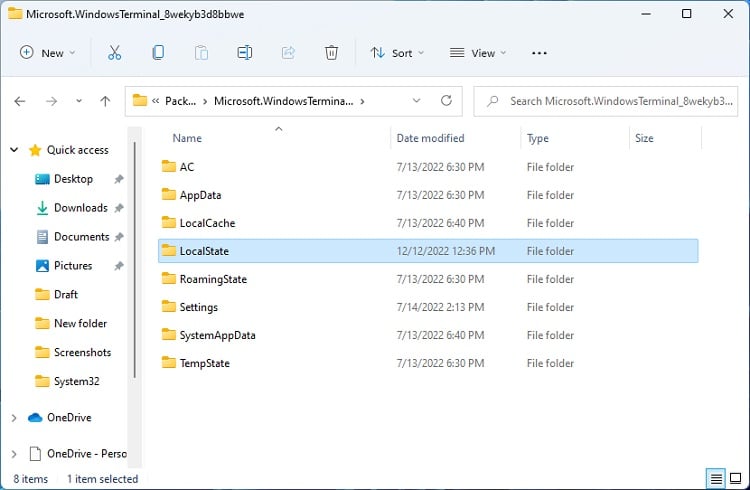
Task: Go back with the left arrow
Action: (x=20, y=101)
